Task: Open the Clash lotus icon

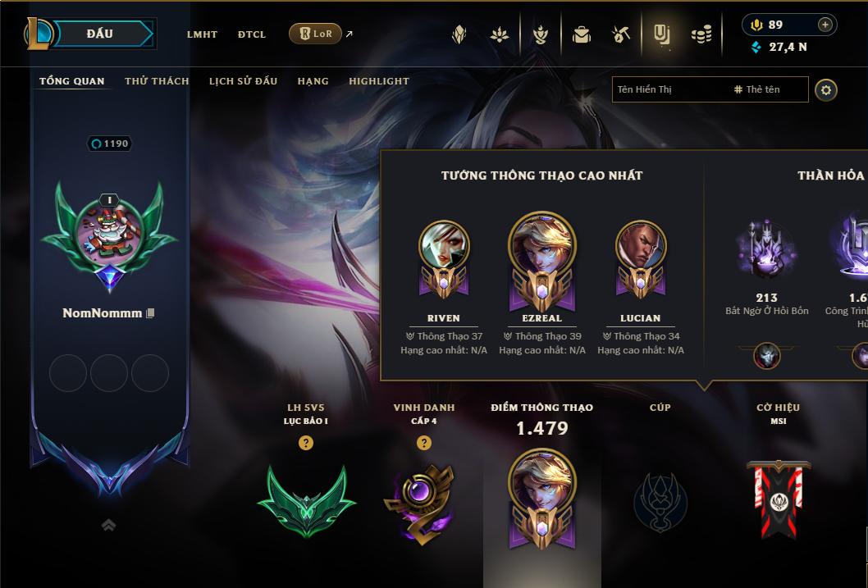Action: 500,34
